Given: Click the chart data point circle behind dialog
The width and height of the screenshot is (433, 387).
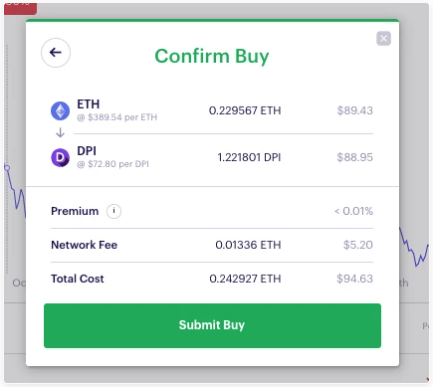Looking at the screenshot, I should (7, 168).
